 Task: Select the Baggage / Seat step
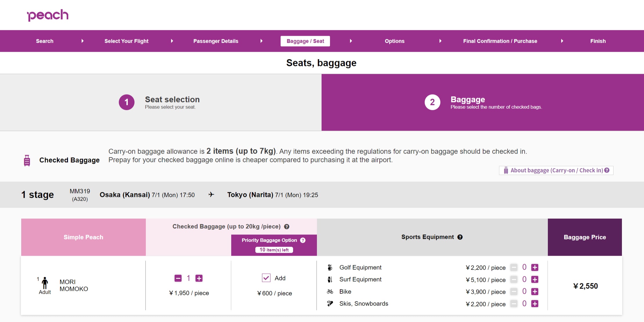(x=305, y=41)
